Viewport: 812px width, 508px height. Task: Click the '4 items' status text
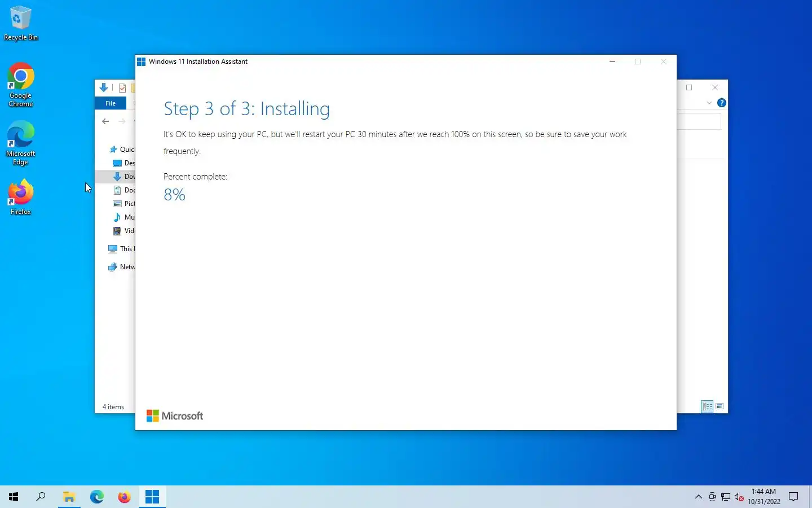[x=113, y=407]
